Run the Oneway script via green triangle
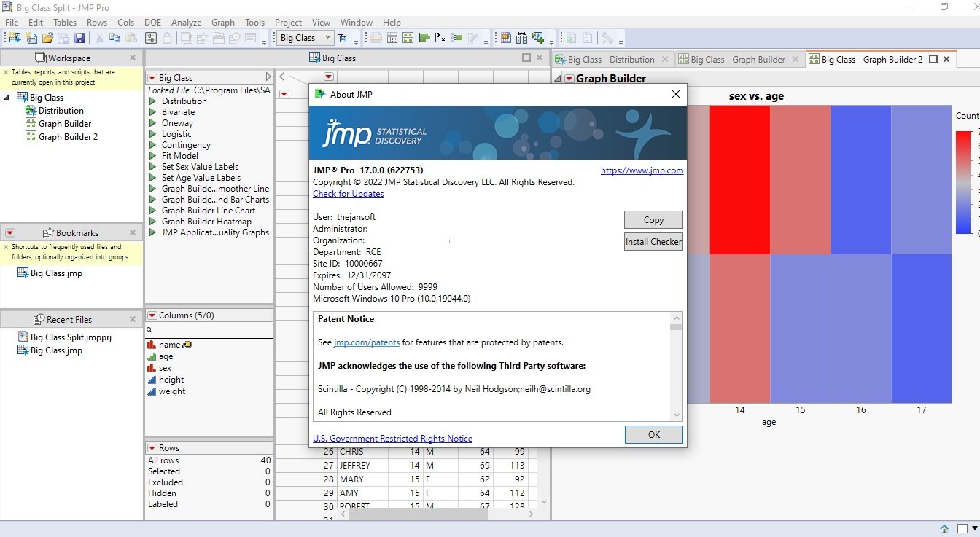The image size is (980, 537). pos(153,123)
